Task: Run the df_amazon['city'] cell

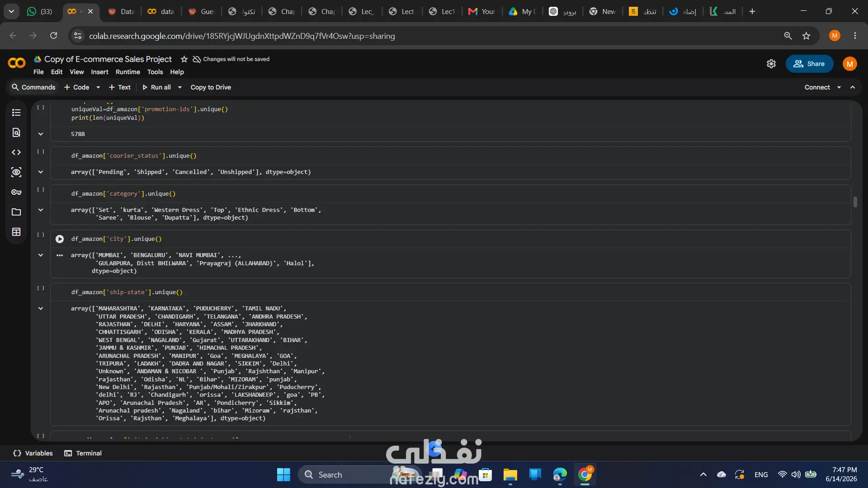Action: (60, 239)
